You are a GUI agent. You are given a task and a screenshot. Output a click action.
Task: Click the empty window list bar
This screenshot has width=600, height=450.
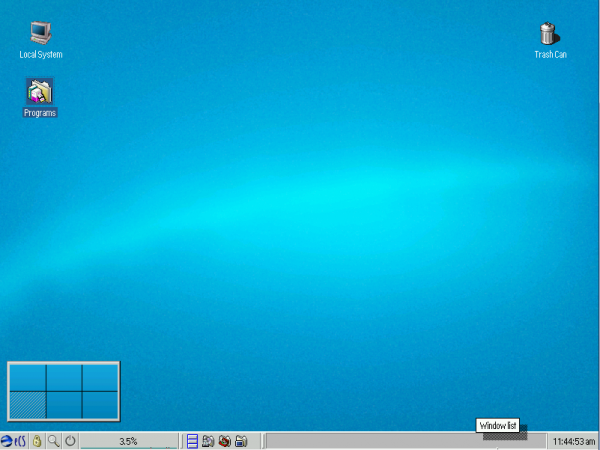click(400, 440)
